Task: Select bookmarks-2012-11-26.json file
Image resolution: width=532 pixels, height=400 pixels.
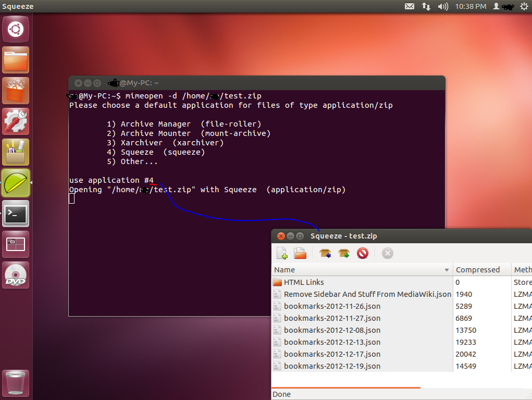Action: click(402, 306)
